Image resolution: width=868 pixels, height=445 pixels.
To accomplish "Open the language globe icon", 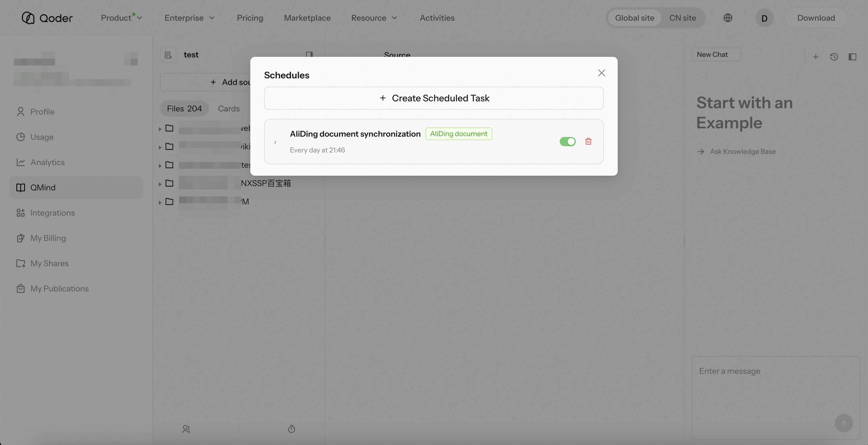I will click(728, 18).
